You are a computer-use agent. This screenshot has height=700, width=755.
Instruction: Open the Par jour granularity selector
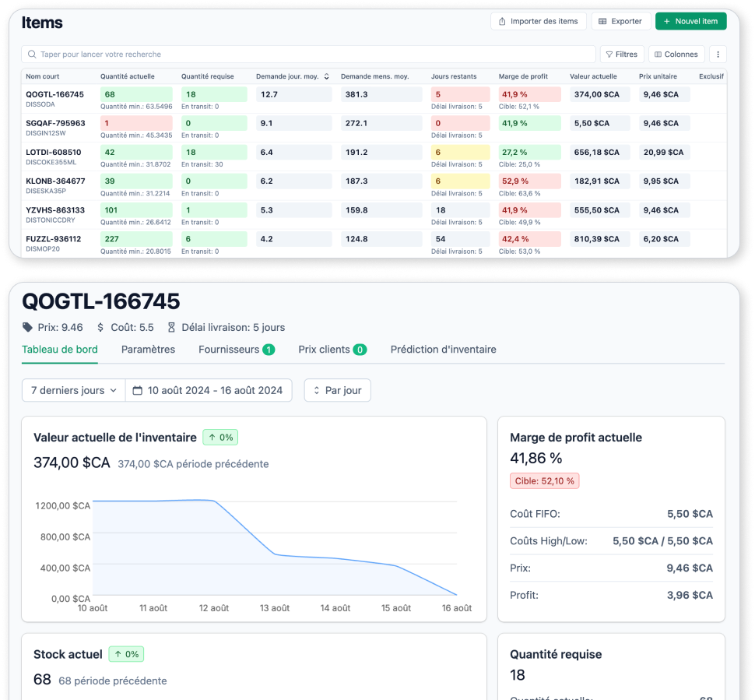tap(337, 390)
